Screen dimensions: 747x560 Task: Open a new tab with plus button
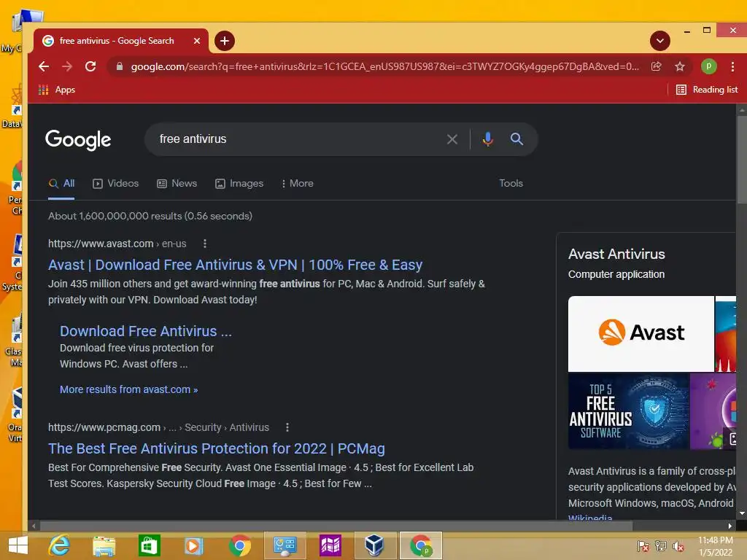click(x=225, y=41)
